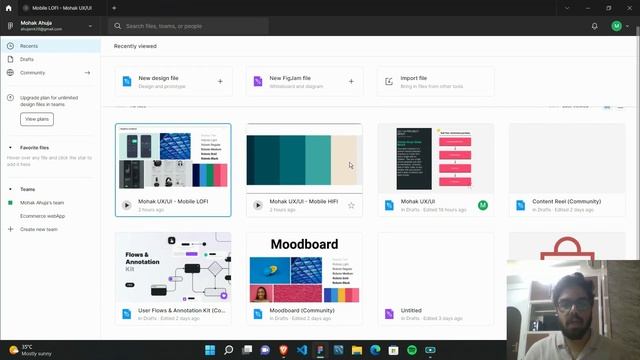The height and width of the screenshot is (360, 640).
Task: Open the Ecommerce webApp project
Action: tap(42, 216)
